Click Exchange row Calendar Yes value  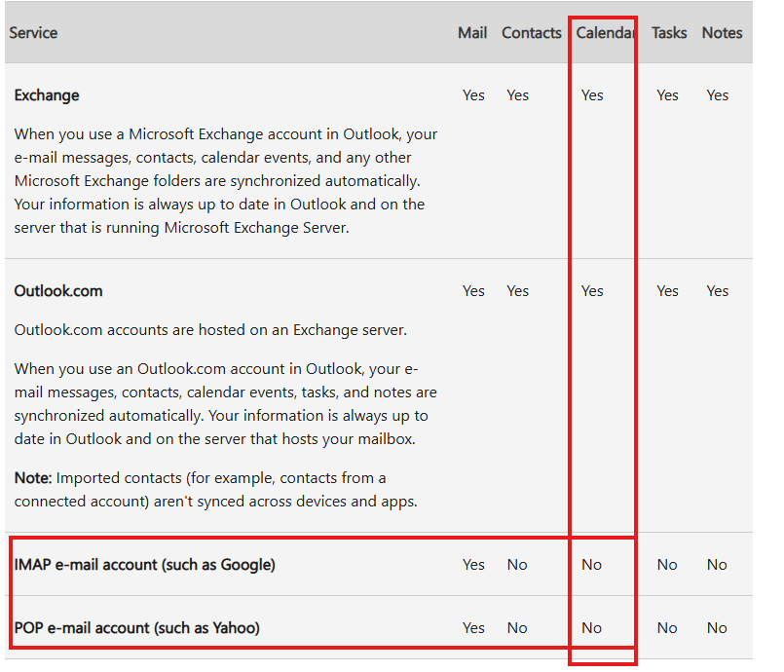click(x=592, y=95)
